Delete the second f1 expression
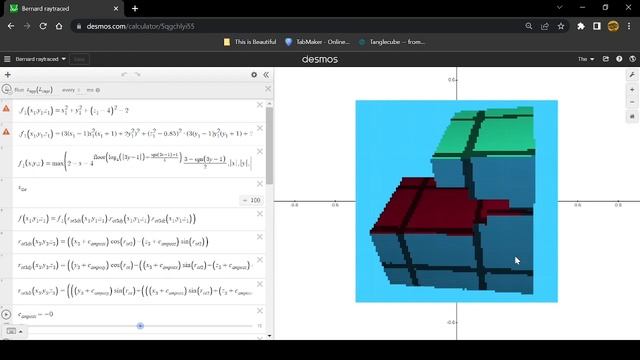Image resolution: width=640 pixels, height=360 pixels. [x=260, y=128]
